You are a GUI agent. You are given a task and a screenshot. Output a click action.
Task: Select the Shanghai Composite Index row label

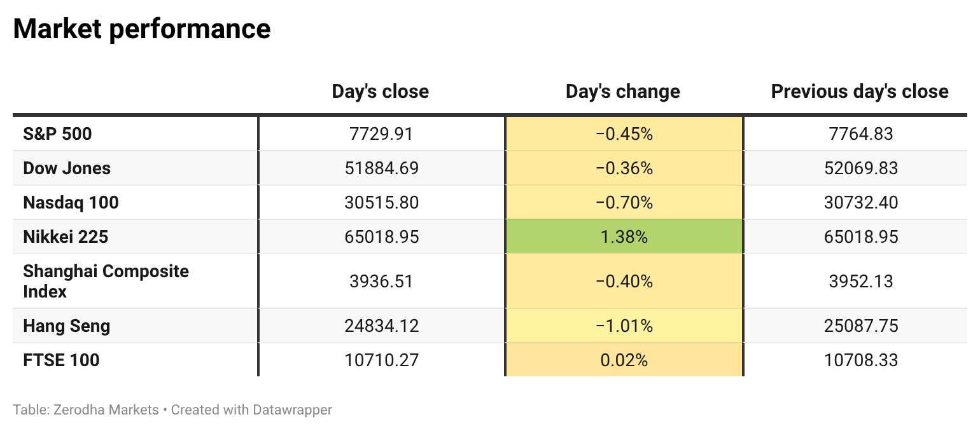tap(106, 281)
